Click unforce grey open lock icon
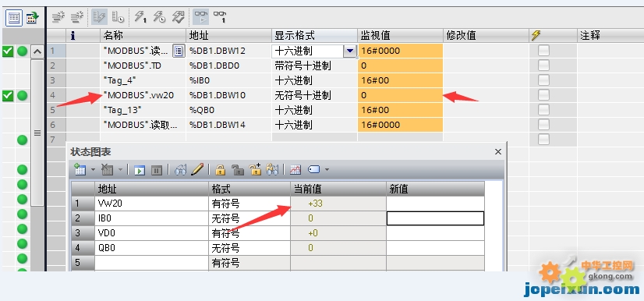This screenshot has height=301, width=644. [x=237, y=169]
